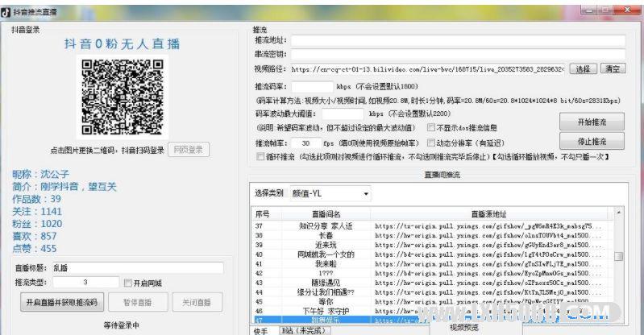Click the scroll-up arrow of the room list
Image resolution: width=644 pixels, height=335 pixels.
pyautogui.click(x=618, y=213)
